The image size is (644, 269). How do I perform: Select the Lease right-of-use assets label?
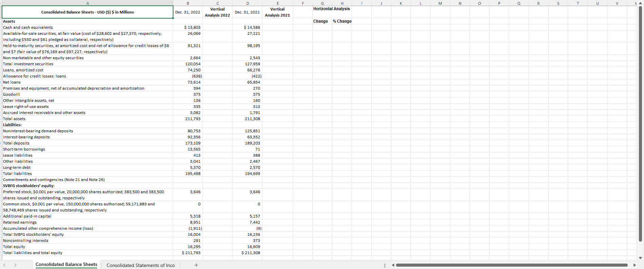(87, 107)
